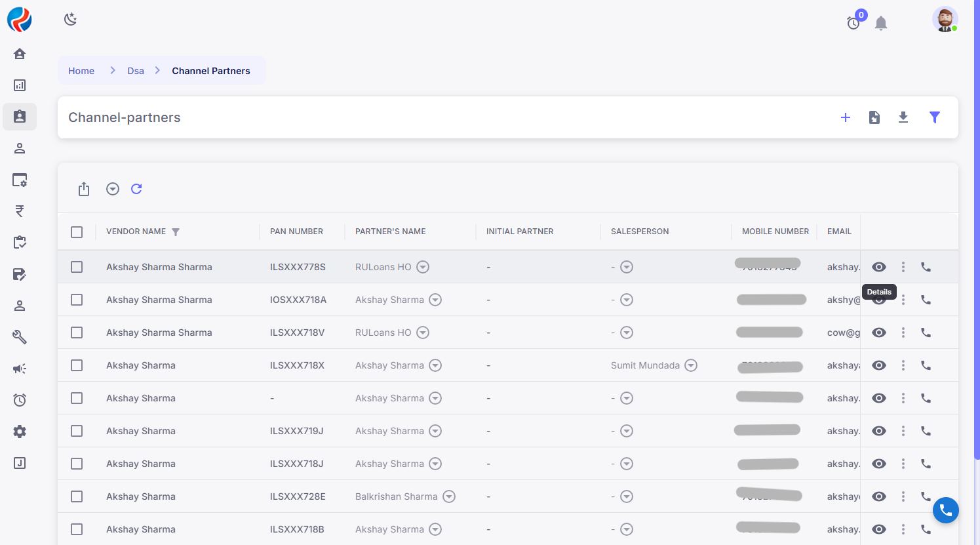Navigate to the Dsa breadcrumb link

[136, 71]
